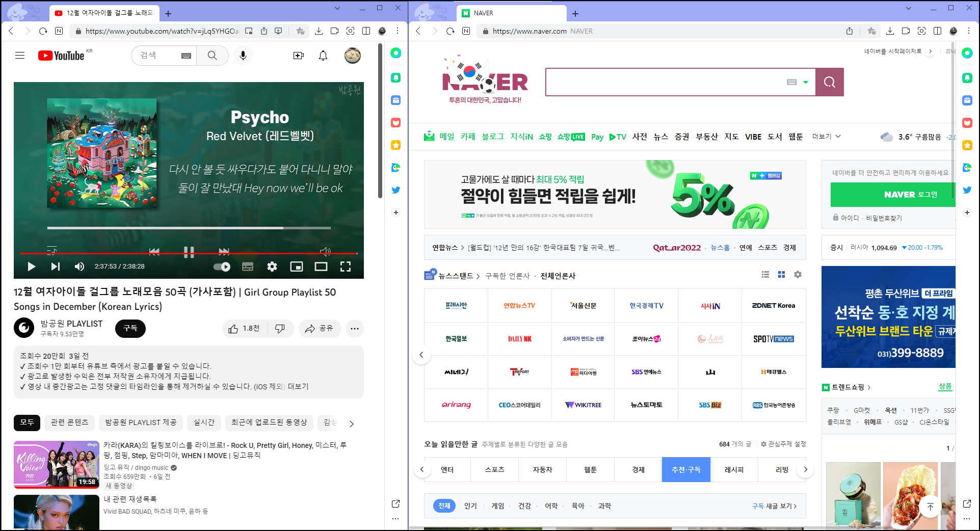Click the YouTube logo
The image size is (980, 531).
[x=61, y=56]
